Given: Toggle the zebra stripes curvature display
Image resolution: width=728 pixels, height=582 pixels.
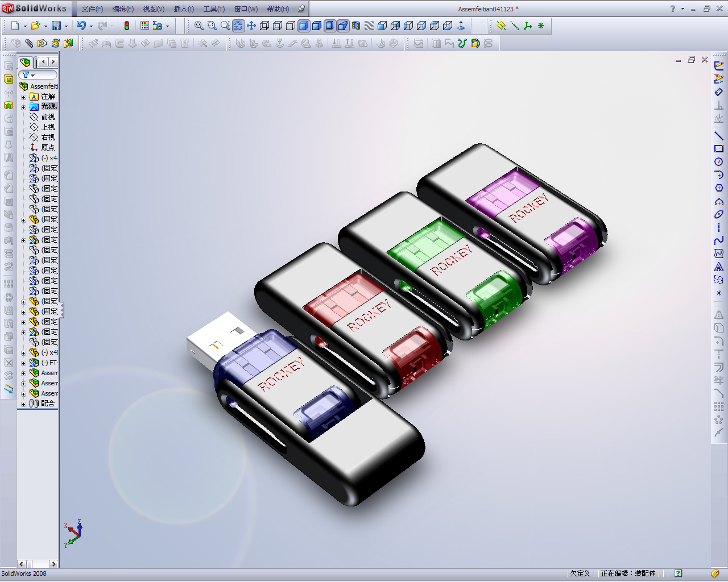Looking at the screenshot, I should pos(369,26).
